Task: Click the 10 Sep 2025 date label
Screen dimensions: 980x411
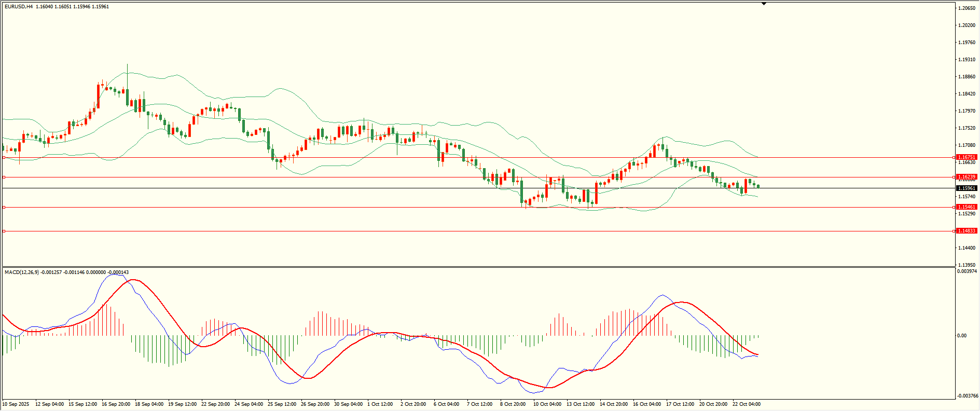Action: tap(16, 404)
